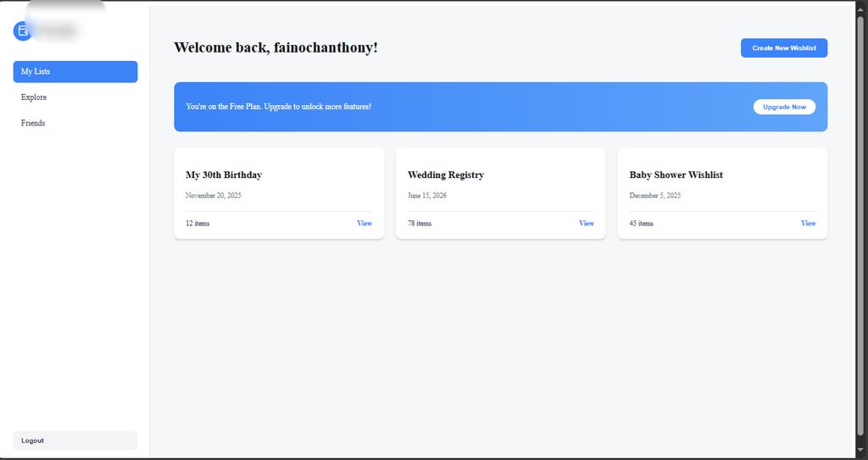The height and width of the screenshot is (460, 868).
Task: Click the Logout button
Action: click(75, 441)
